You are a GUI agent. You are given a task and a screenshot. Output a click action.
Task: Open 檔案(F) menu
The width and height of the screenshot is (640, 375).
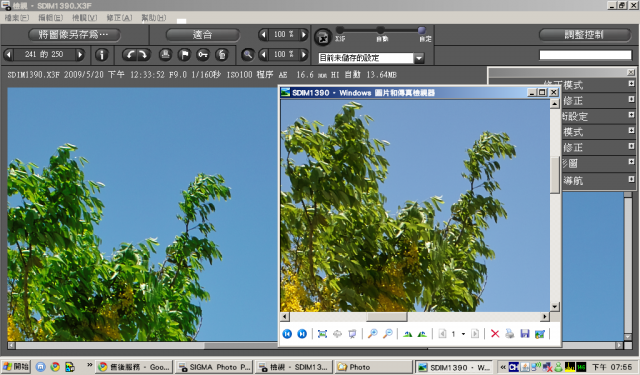click(x=17, y=18)
